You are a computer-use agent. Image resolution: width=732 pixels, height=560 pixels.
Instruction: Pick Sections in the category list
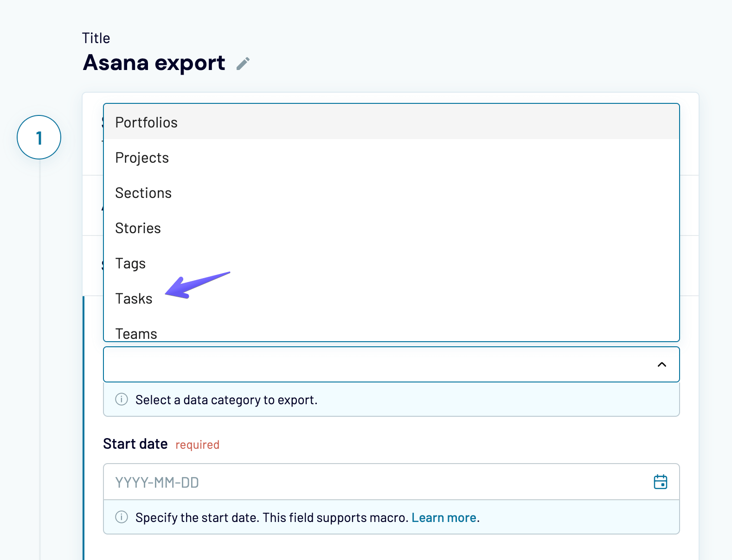(143, 193)
